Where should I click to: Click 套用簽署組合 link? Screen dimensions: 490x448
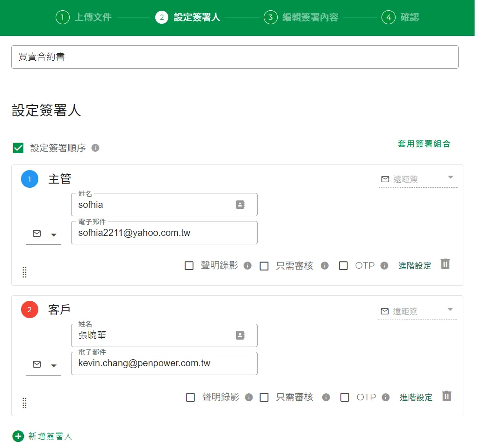pos(424,144)
